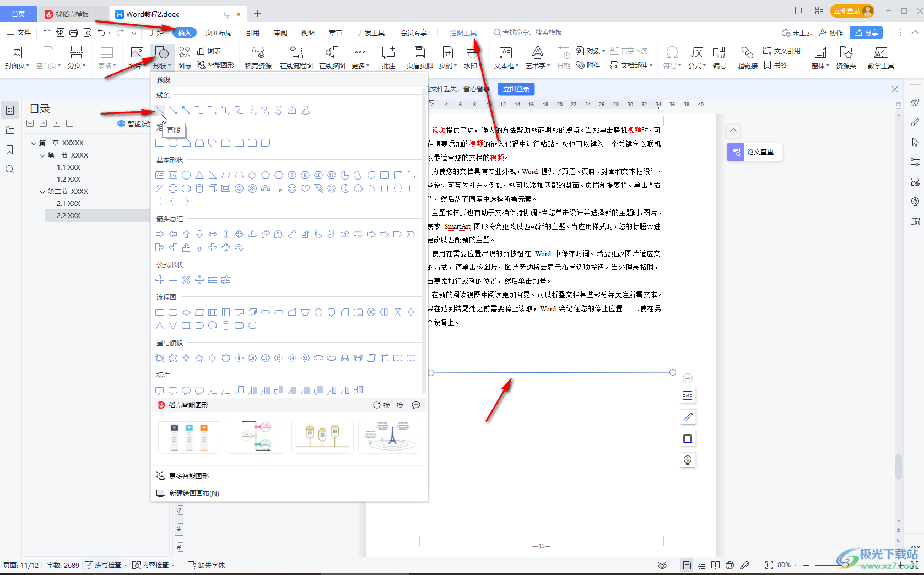Open the WordArt dropdown

(537, 58)
